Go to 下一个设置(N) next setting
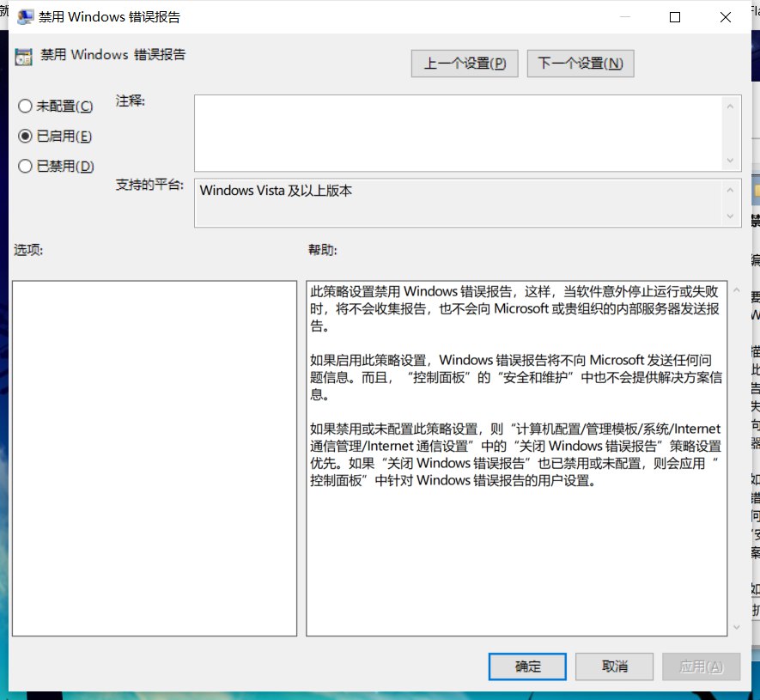This screenshot has width=760, height=700. pos(581,64)
